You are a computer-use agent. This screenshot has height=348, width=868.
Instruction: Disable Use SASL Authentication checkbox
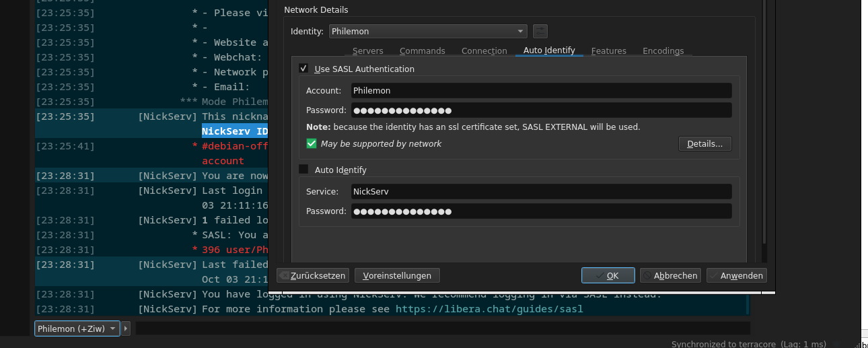point(303,69)
